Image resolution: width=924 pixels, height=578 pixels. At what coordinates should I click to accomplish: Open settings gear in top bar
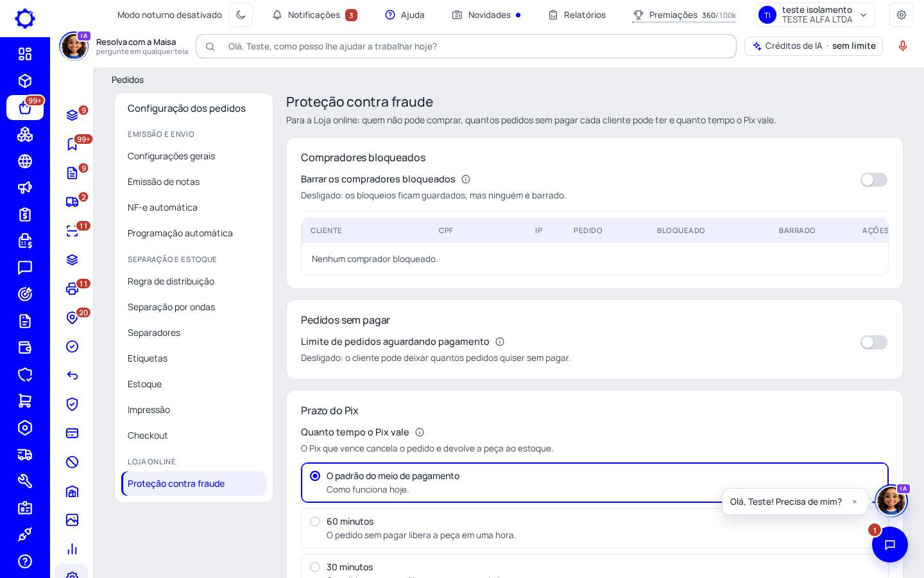[902, 15]
